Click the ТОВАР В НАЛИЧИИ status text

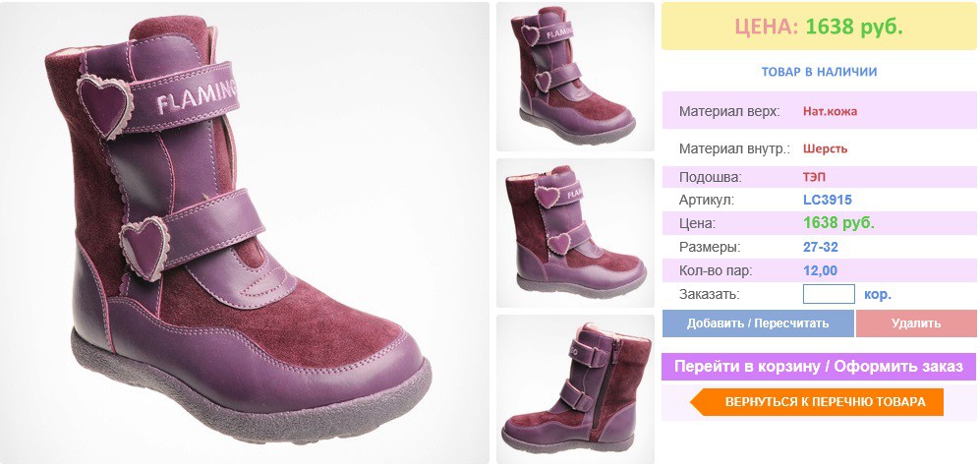[x=819, y=72]
